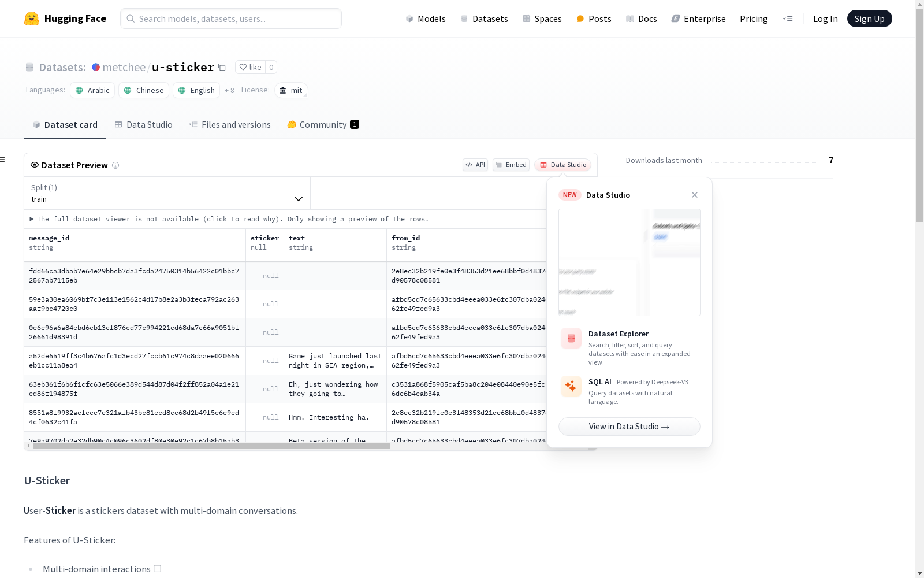Click the Downloads last month value 7
This screenshot has width=924, height=578.
tap(831, 160)
